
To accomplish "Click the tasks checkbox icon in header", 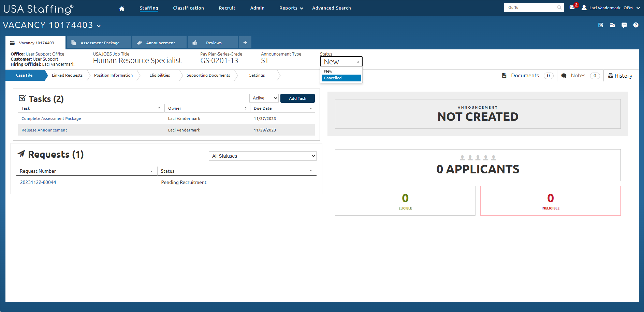I will (x=601, y=25).
